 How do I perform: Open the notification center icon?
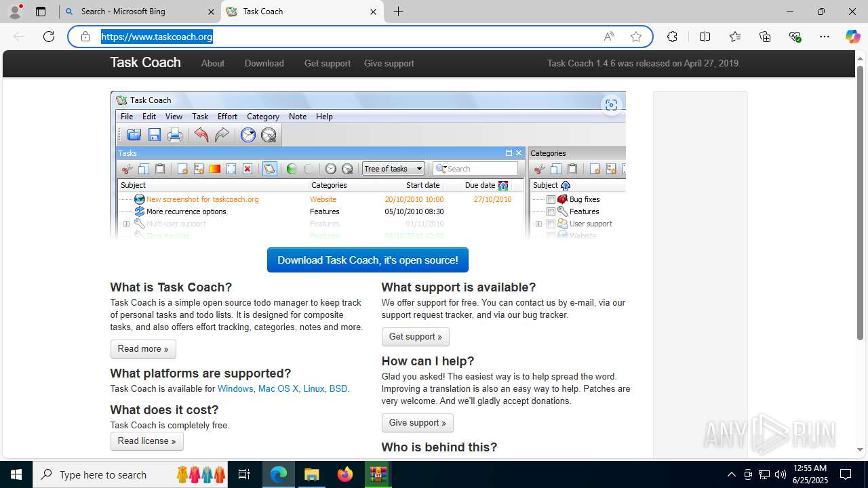(x=846, y=474)
